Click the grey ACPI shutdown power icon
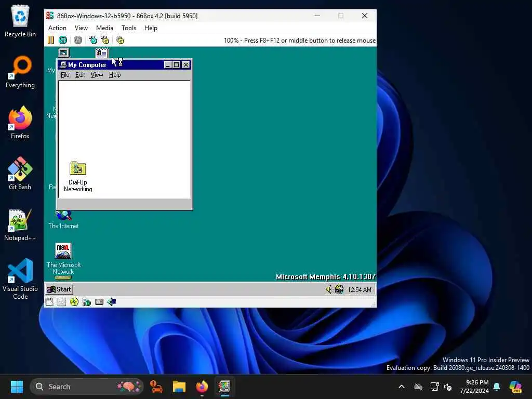532x399 pixels. (78, 40)
